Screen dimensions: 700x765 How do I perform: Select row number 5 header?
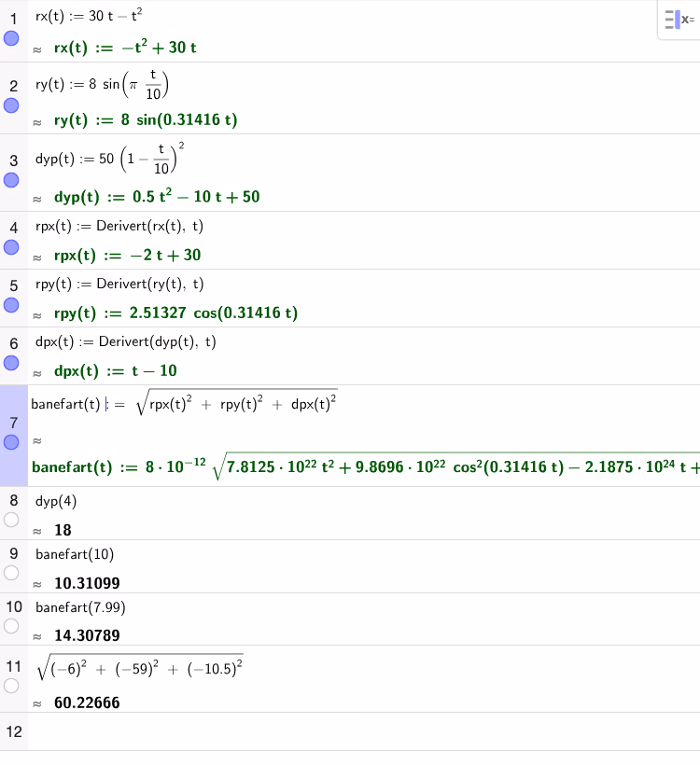point(14,285)
